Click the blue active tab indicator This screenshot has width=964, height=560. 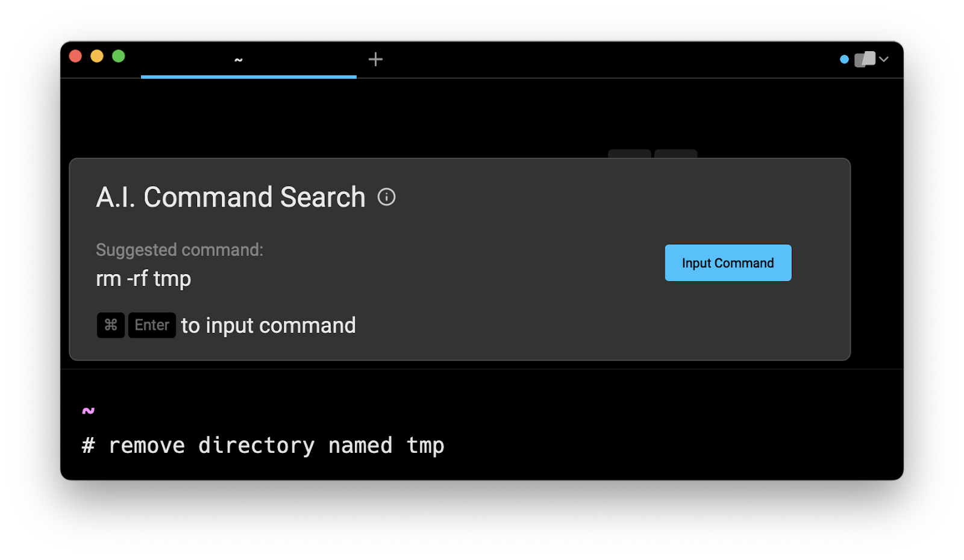pyautogui.click(x=248, y=76)
